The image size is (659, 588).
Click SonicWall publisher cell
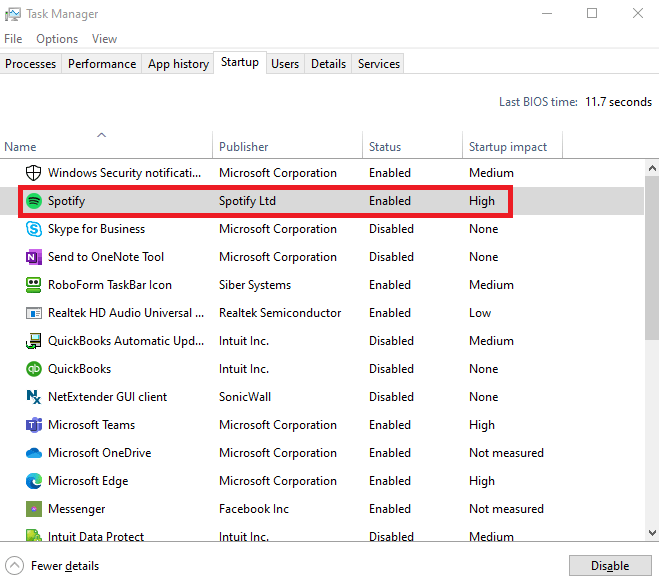click(x=245, y=397)
